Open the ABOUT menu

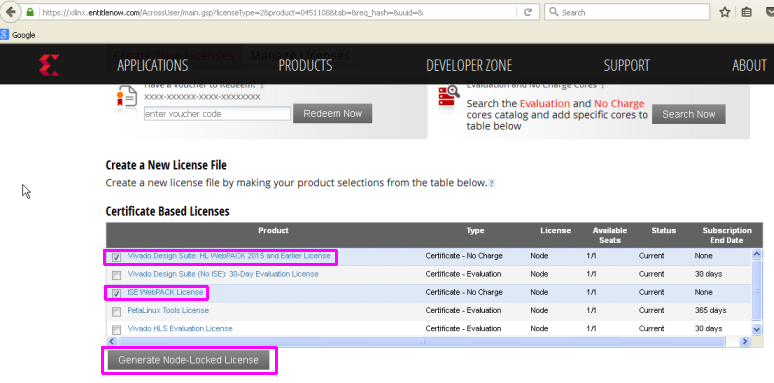point(749,65)
